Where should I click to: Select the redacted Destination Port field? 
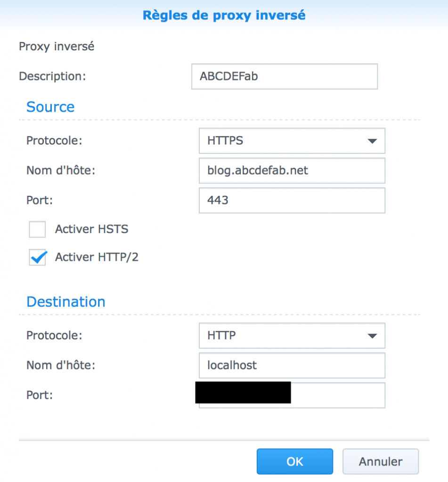[292, 395]
